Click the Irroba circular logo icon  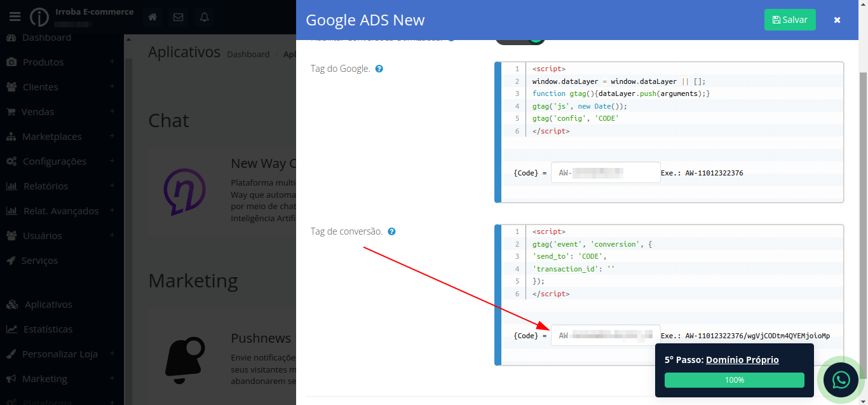[x=39, y=17]
